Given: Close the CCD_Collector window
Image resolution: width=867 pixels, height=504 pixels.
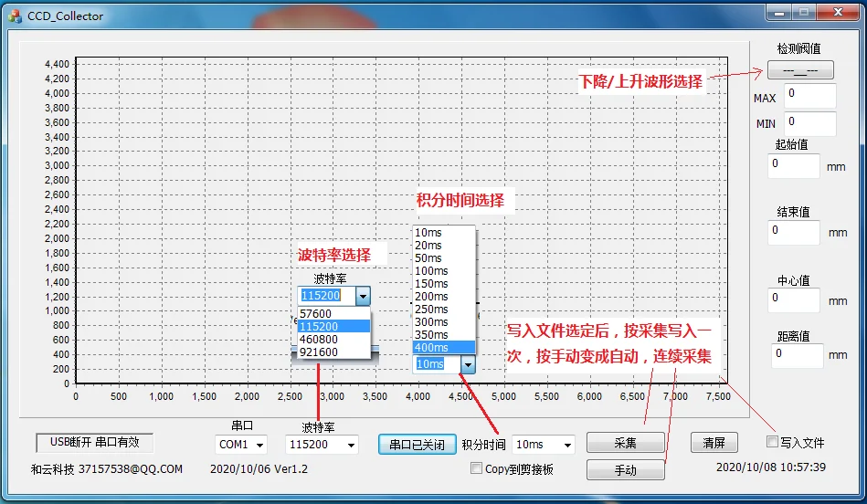Looking at the screenshot, I should [x=838, y=12].
